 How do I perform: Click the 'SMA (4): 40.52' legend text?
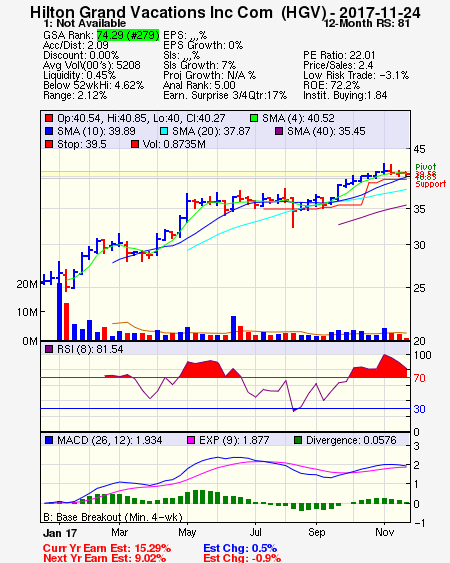[298, 118]
